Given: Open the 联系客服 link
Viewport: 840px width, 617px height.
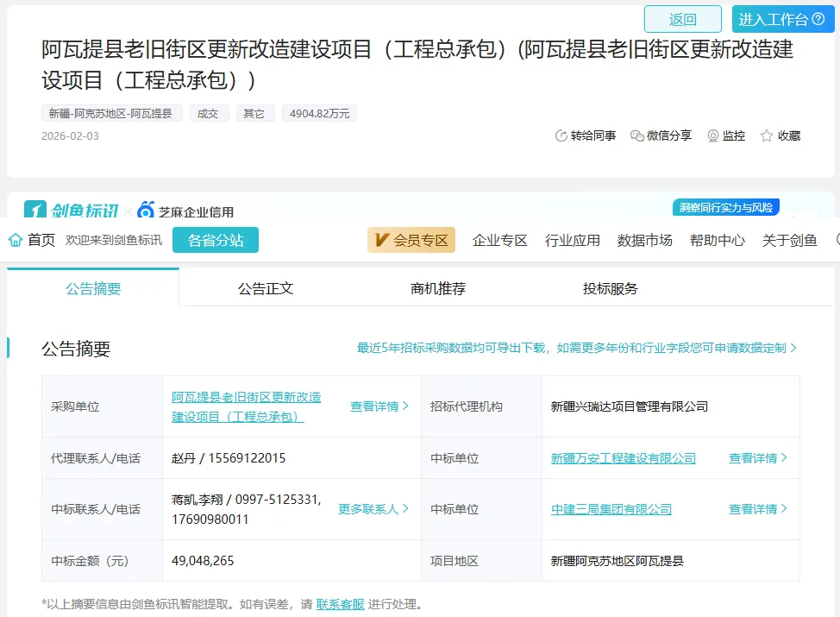Looking at the screenshot, I should (340, 604).
